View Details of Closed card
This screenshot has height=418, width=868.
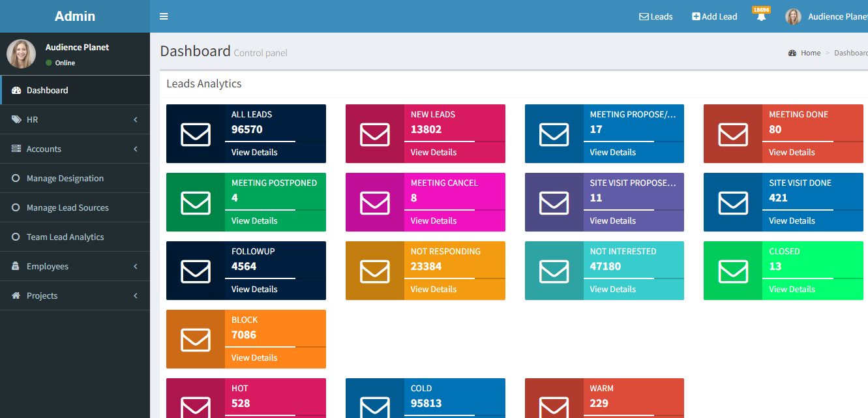tap(792, 289)
